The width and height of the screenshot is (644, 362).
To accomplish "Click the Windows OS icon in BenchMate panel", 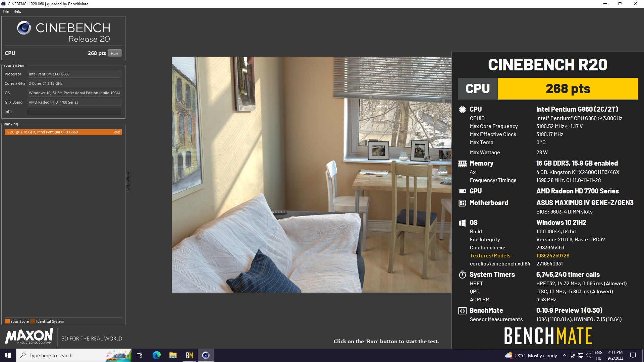I will click(x=462, y=223).
